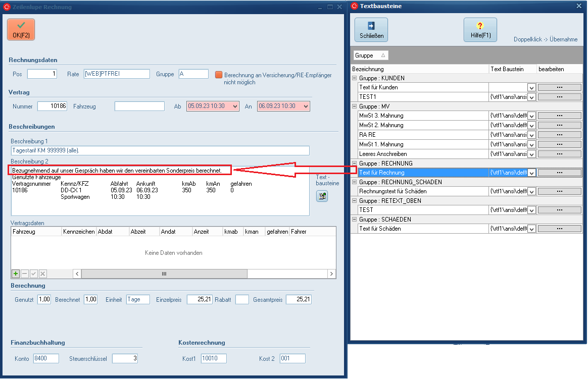Open the An date dropdown
Viewport: 588px width, 379px height.
click(306, 106)
